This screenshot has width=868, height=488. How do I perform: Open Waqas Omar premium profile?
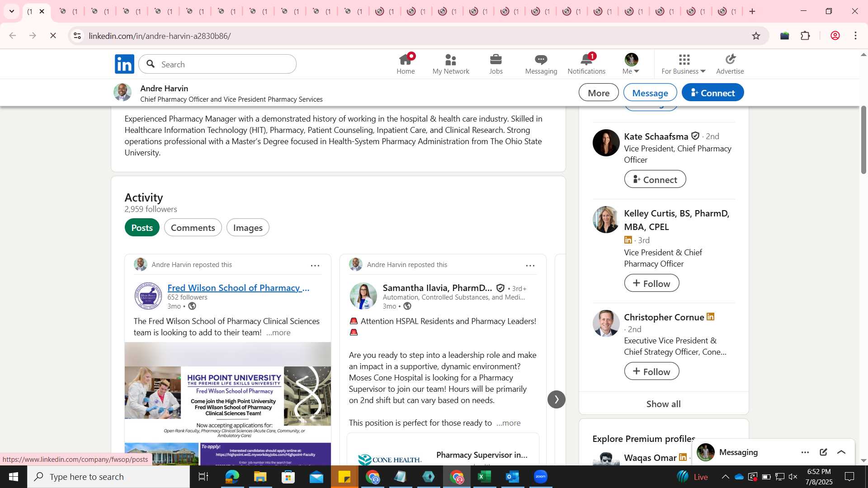(650, 458)
